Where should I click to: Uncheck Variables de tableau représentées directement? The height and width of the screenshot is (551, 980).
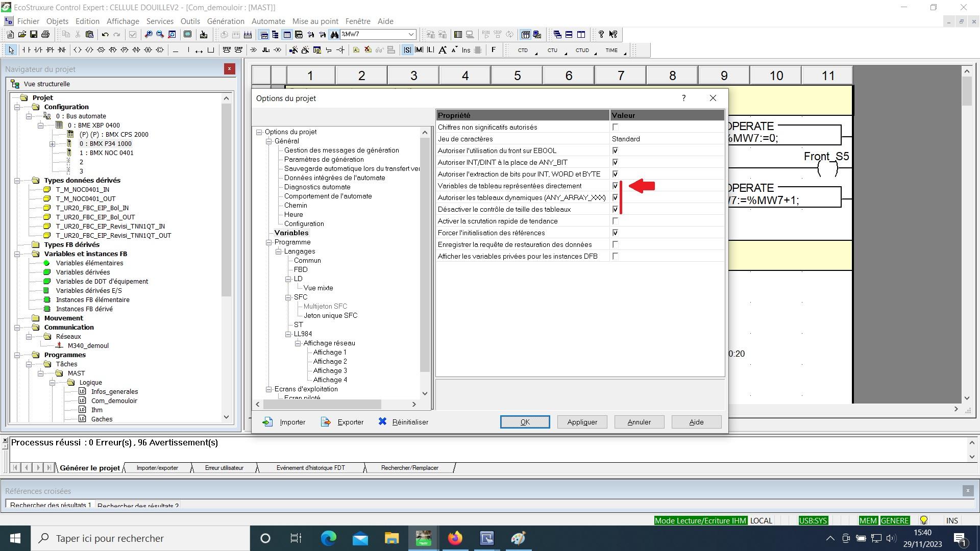(615, 186)
